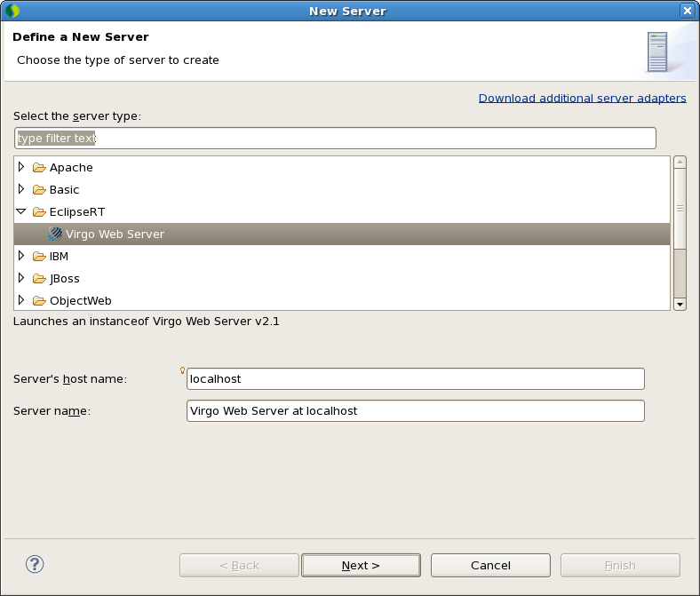Select the ObjectWeb tree row label
This screenshot has height=596, width=700.
pos(80,301)
